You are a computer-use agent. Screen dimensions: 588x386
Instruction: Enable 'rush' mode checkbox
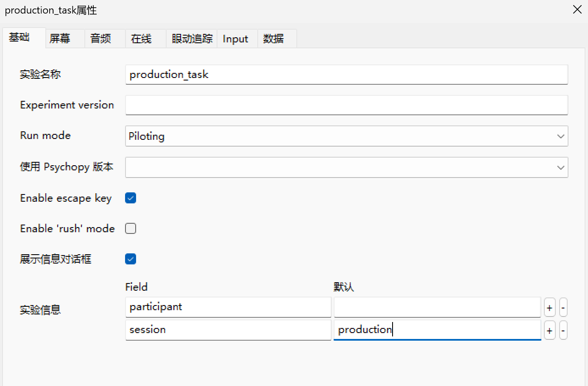pos(131,228)
